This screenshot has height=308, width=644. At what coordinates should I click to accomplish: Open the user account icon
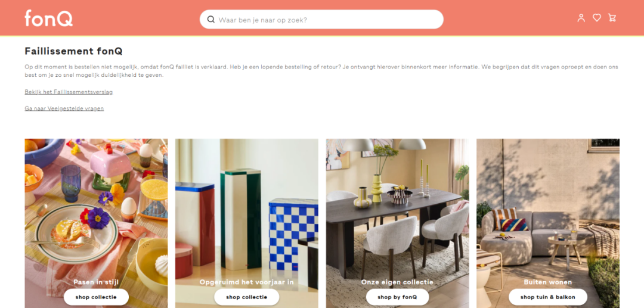tap(581, 18)
